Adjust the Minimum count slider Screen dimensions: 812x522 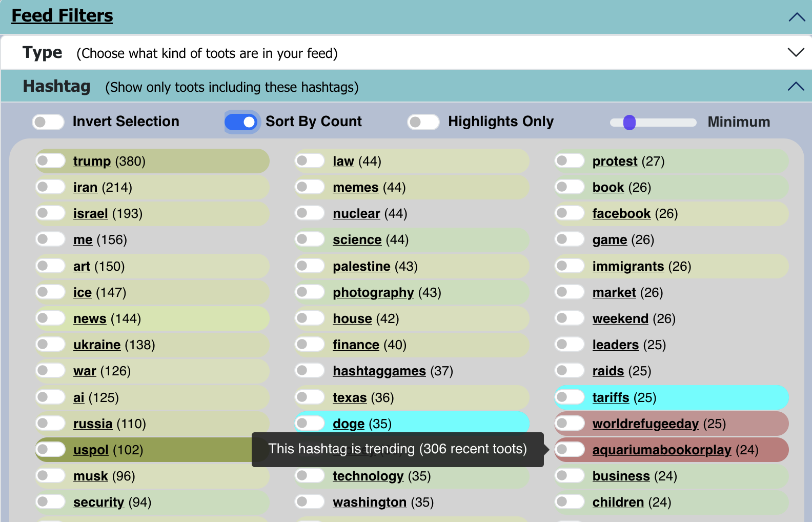[630, 123]
